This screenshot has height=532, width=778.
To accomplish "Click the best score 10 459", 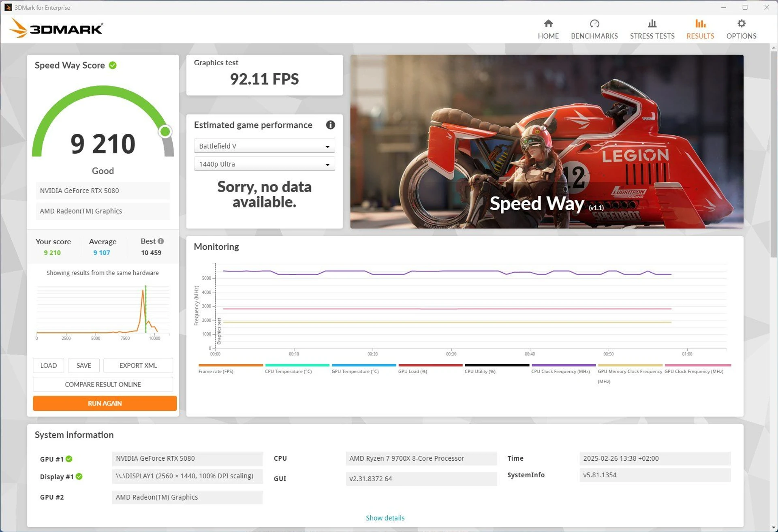I will click(151, 253).
